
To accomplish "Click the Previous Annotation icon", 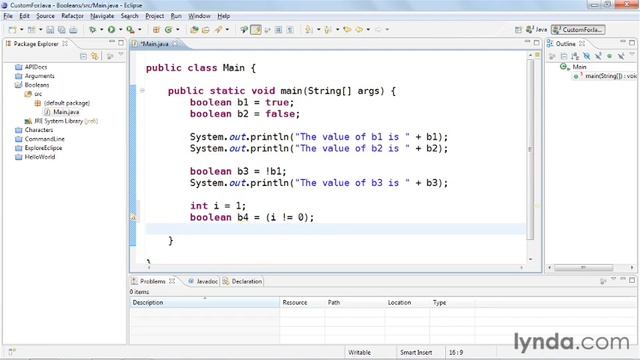I will click(328, 29).
